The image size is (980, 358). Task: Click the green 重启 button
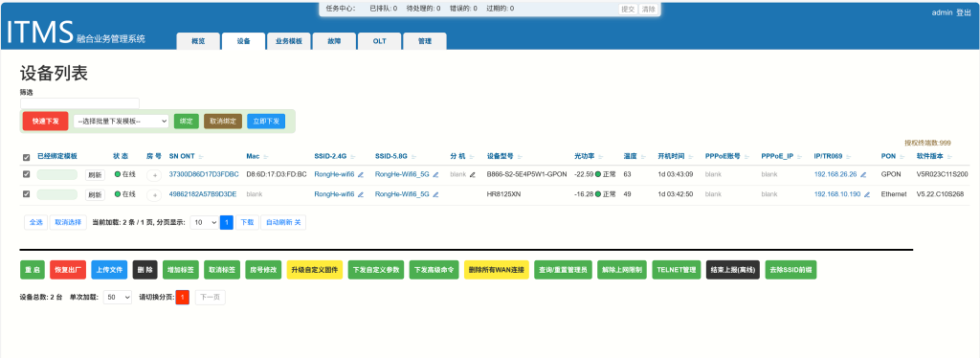pos(33,270)
